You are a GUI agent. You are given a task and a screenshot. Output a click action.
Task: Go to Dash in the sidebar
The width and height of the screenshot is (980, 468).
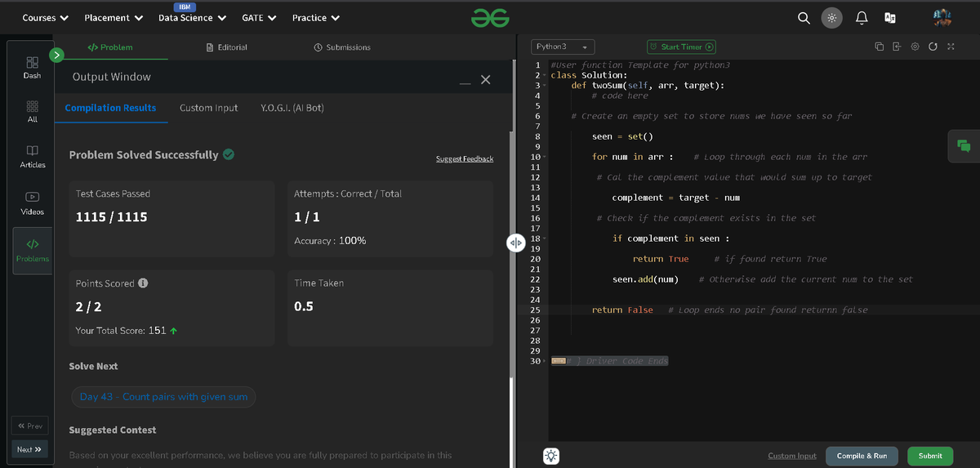point(32,68)
